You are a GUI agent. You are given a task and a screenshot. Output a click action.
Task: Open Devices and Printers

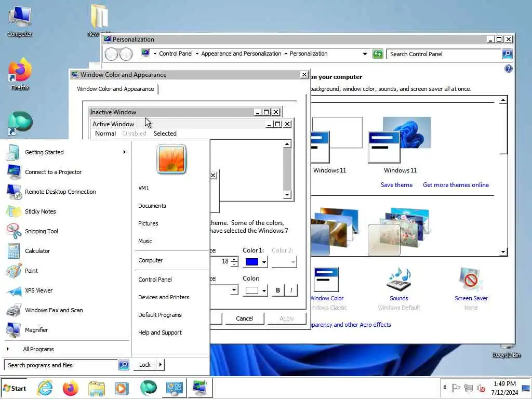click(164, 297)
